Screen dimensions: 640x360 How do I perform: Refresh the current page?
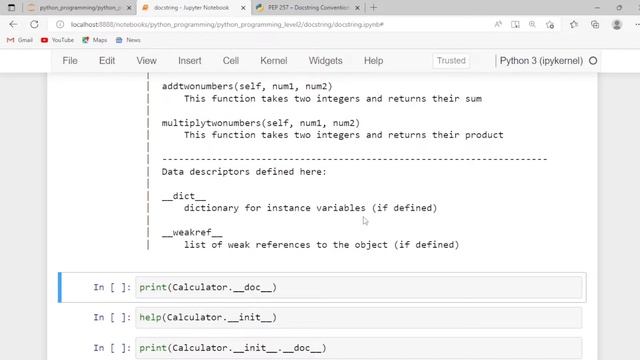(x=34, y=24)
